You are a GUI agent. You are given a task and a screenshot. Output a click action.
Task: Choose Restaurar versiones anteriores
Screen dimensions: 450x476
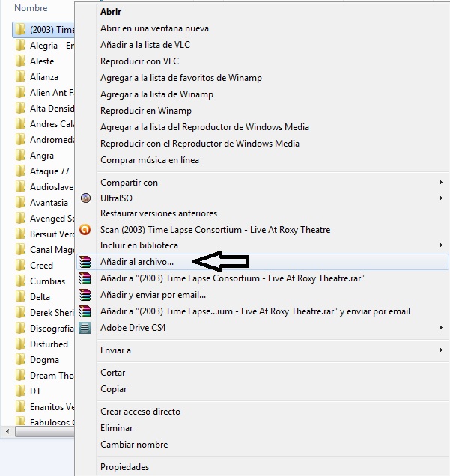click(159, 213)
